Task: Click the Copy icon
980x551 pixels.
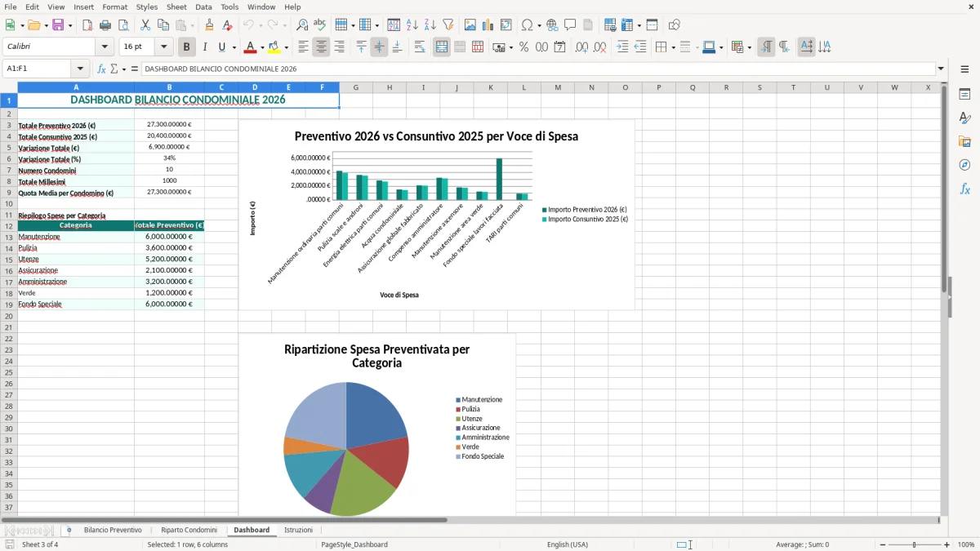Action: [163, 25]
